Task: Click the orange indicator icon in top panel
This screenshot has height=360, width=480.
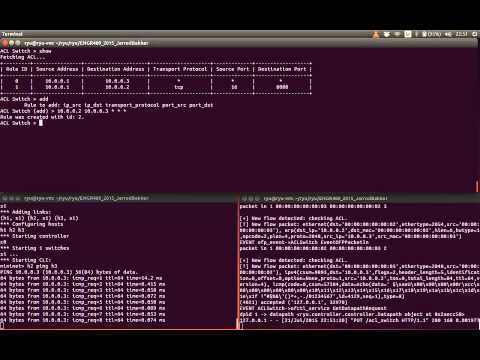Action: [x=376, y=35]
